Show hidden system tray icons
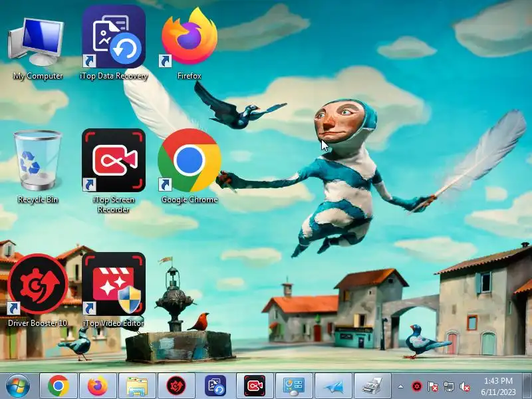Screen dimensions: 532x399 [401, 386]
